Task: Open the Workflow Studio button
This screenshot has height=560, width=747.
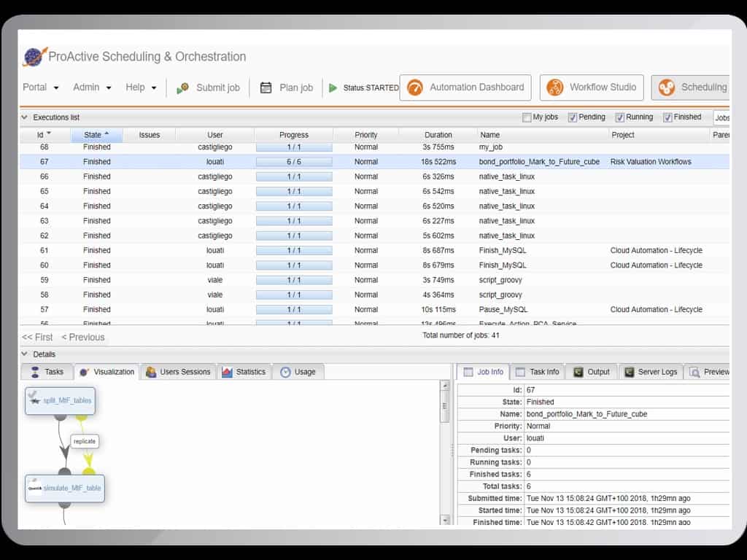Action: pos(592,87)
